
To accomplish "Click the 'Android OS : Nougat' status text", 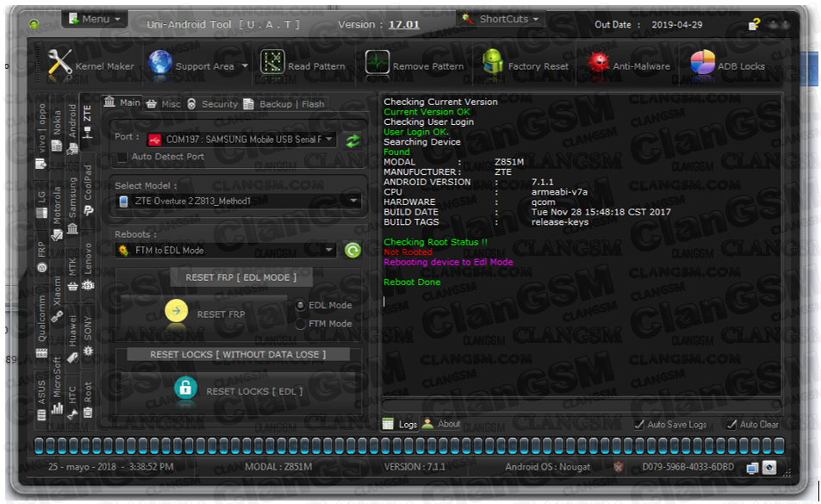I will point(548,467).
